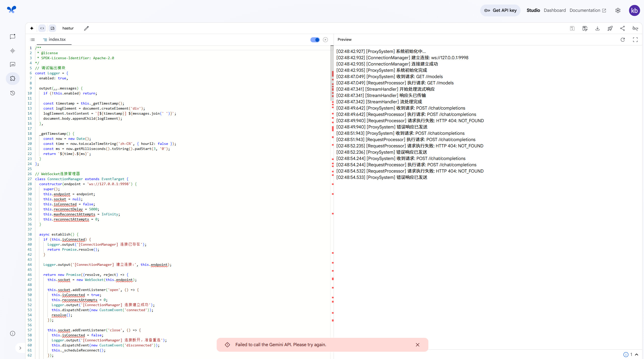Toggle the file list outline menu icon
644x359 pixels.
(x=33, y=40)
